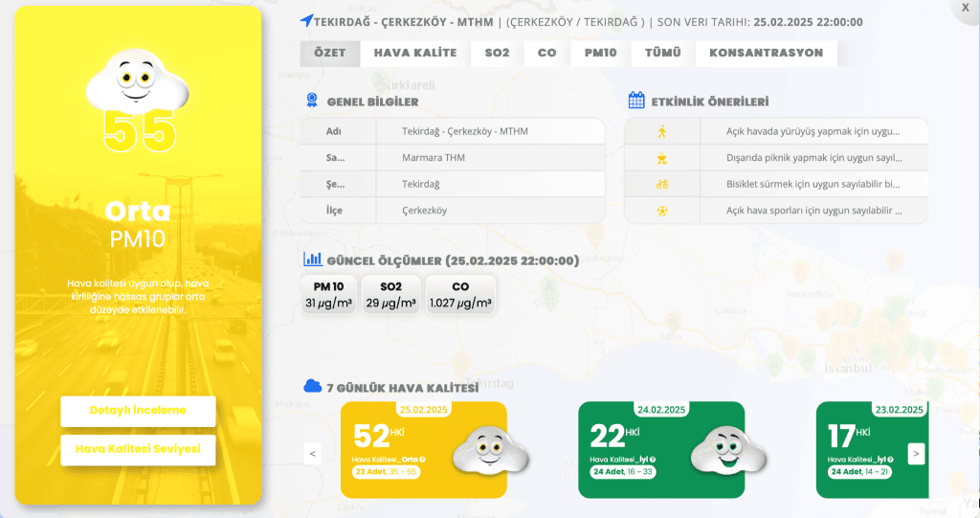Click the '23 Adet, 35 - 55' badge

387,472
